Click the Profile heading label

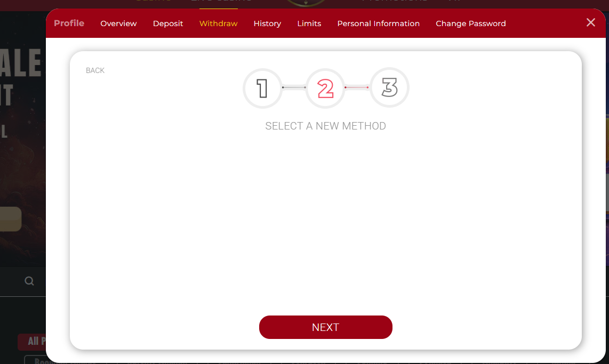69,23
